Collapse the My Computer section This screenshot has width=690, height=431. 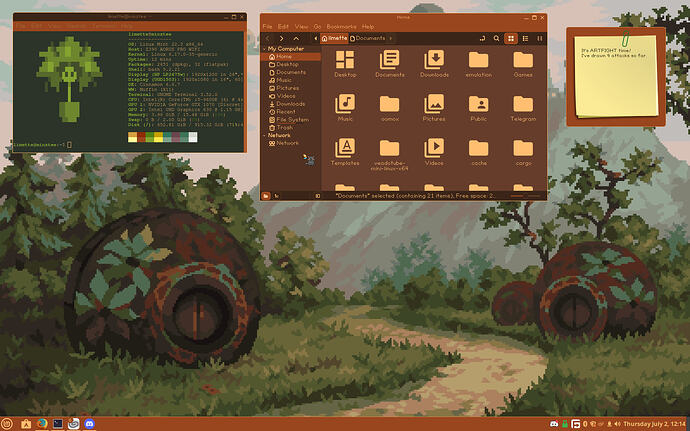pos(264,49)
